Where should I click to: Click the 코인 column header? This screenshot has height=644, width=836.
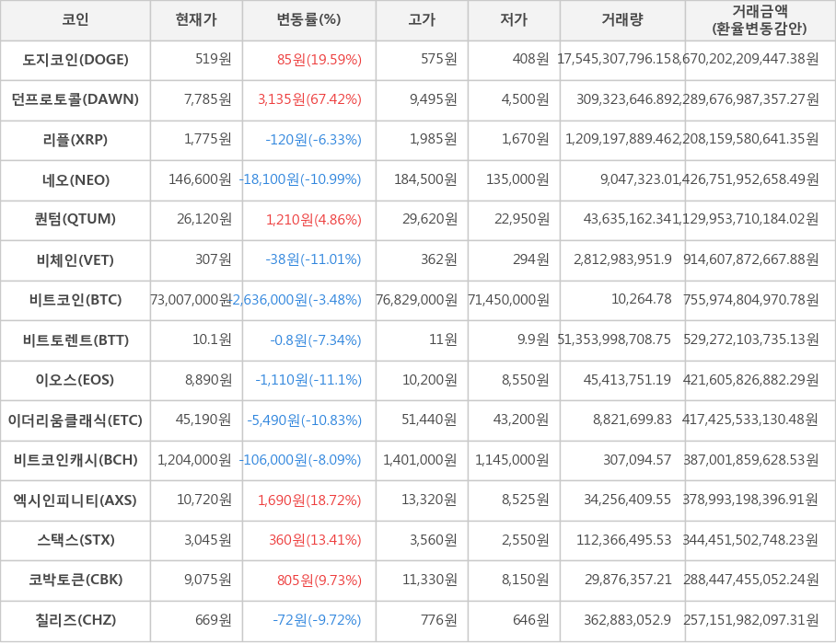click(75, 20)
